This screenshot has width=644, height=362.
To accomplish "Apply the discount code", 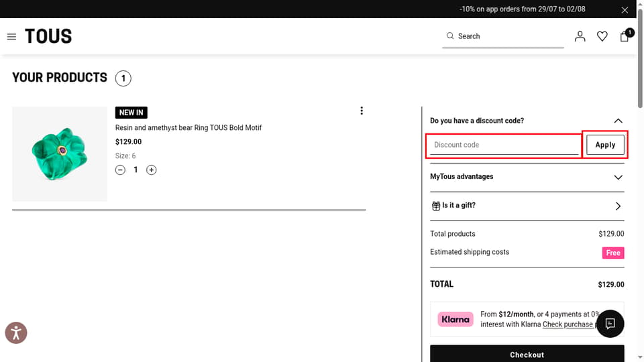I will [605, 145].
